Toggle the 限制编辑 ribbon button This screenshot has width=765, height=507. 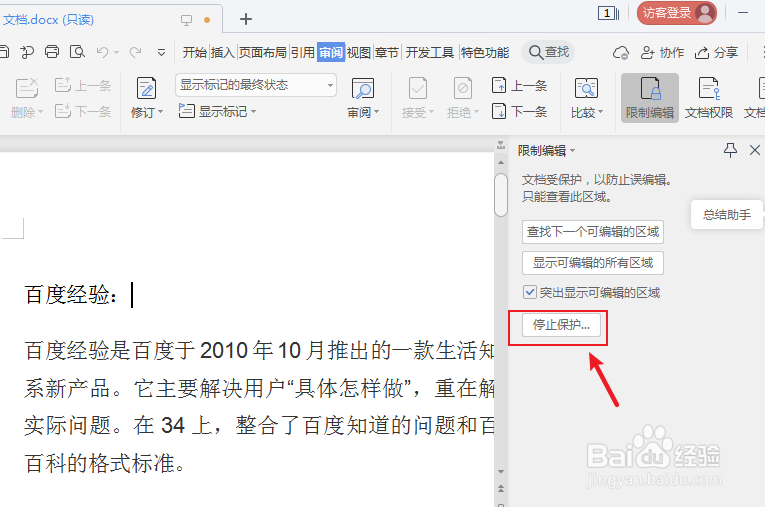(650, 98)
